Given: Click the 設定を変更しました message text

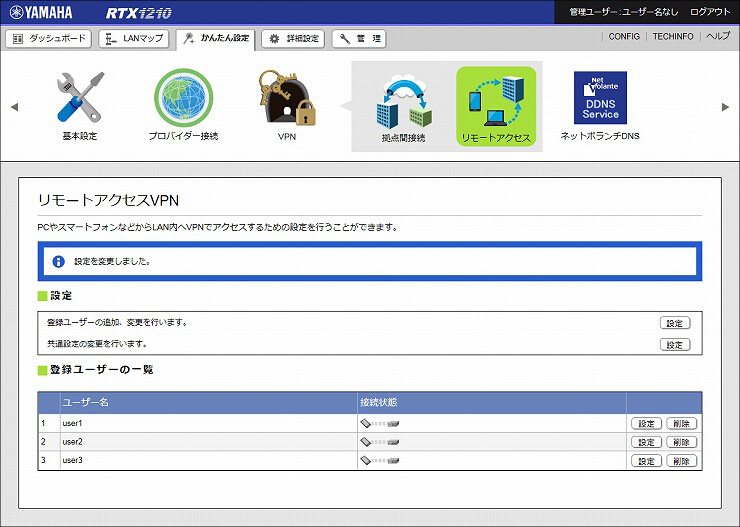Looking at the screenshot, I should pos(112,261).
